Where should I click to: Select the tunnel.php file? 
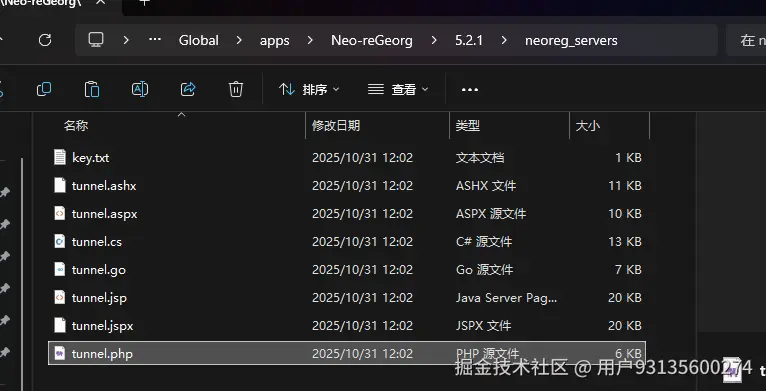coord(347,353)
